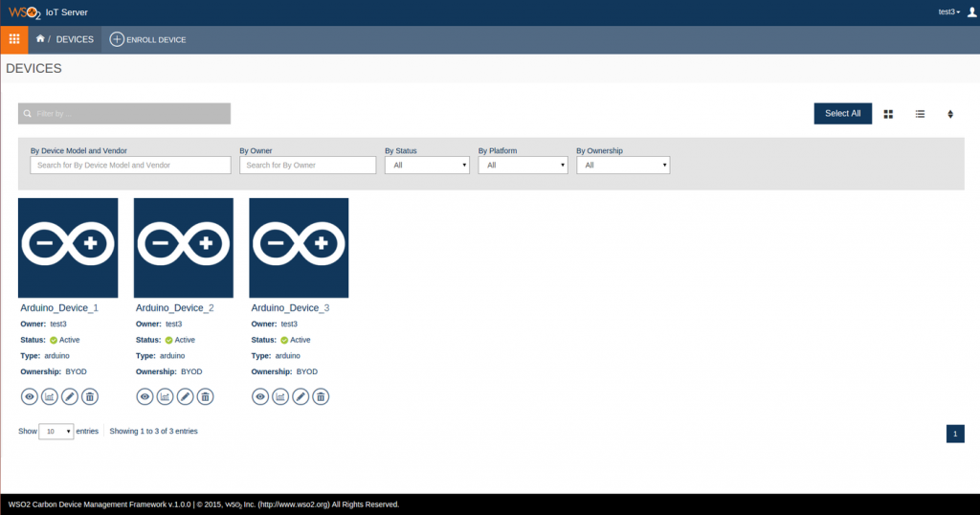The image size is (980, 515).
Task: Click the DEVICES page heading
Action: 33,69
